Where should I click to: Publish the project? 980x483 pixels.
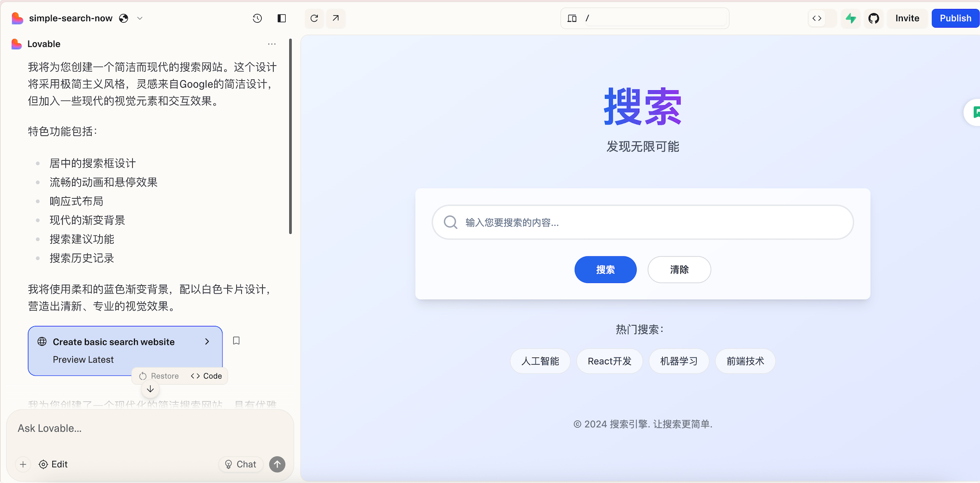click(x=955, y=18)
